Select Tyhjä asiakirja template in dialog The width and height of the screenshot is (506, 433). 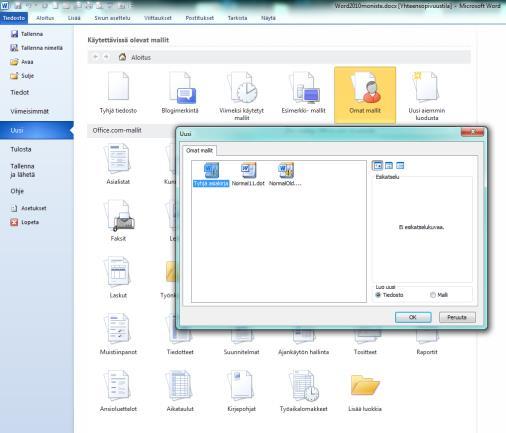211,175
